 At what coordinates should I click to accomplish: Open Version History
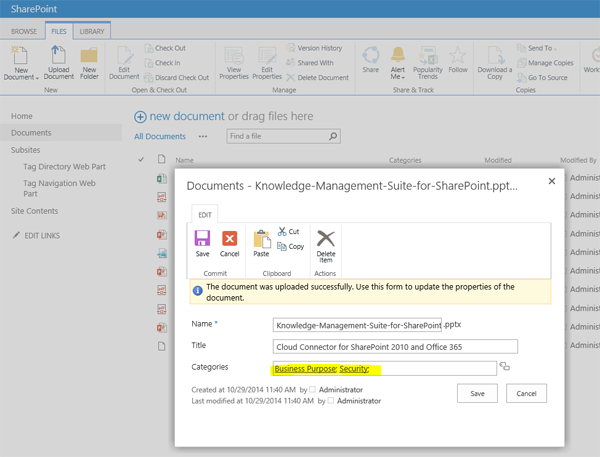[x=314, y=48]
